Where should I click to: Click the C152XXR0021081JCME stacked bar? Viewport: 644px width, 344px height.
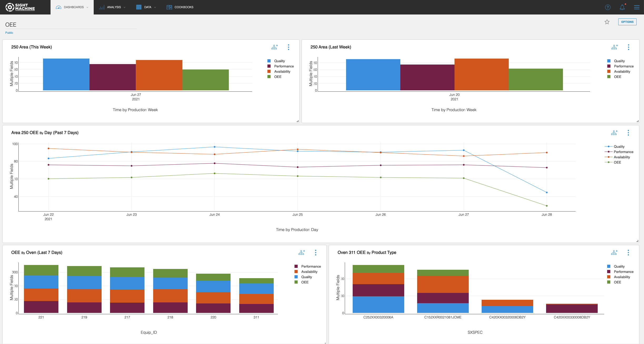(443, 291)
